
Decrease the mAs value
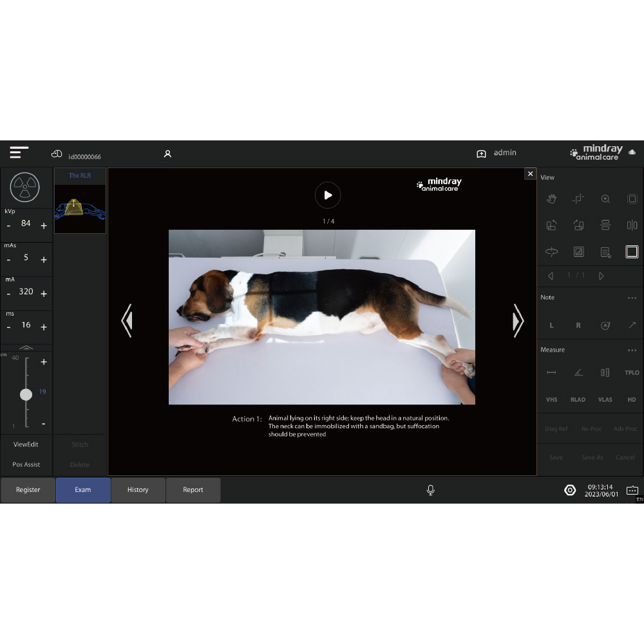point(8,260)
